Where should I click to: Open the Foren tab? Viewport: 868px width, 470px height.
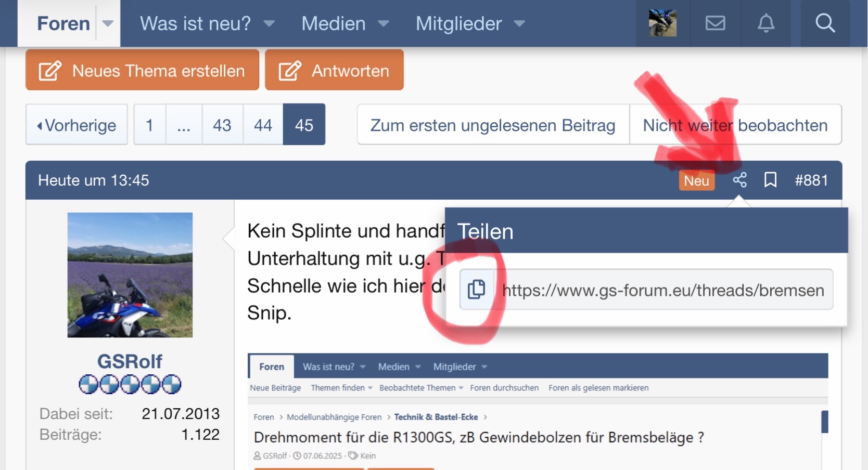[63, 23]
